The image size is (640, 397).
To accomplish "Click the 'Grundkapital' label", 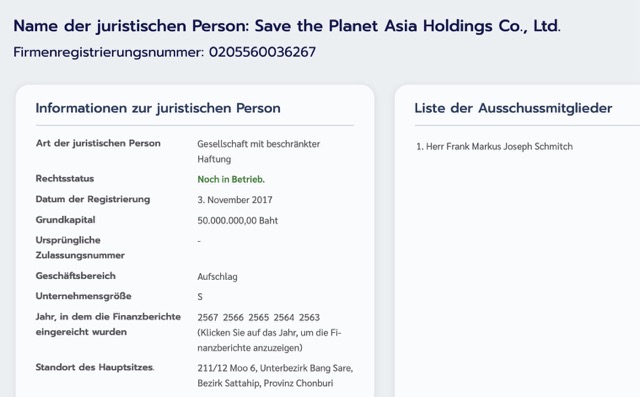I will 65,220.
